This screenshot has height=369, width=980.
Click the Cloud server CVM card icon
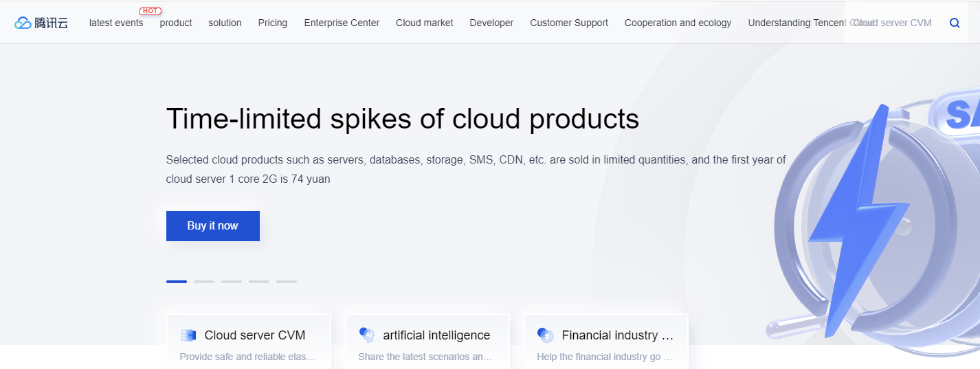pyautogui.click(x=188, y=335)
